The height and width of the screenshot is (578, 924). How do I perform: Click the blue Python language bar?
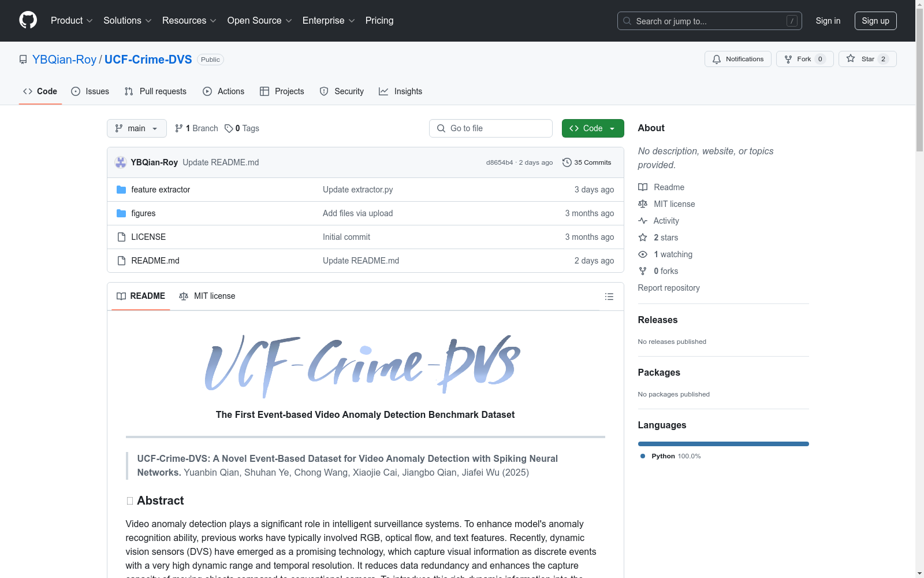724,444
